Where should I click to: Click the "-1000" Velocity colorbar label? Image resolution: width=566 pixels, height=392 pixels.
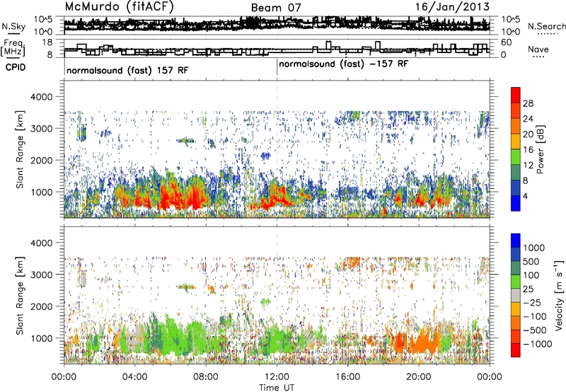pyautogui.click(x=538, y=344)
